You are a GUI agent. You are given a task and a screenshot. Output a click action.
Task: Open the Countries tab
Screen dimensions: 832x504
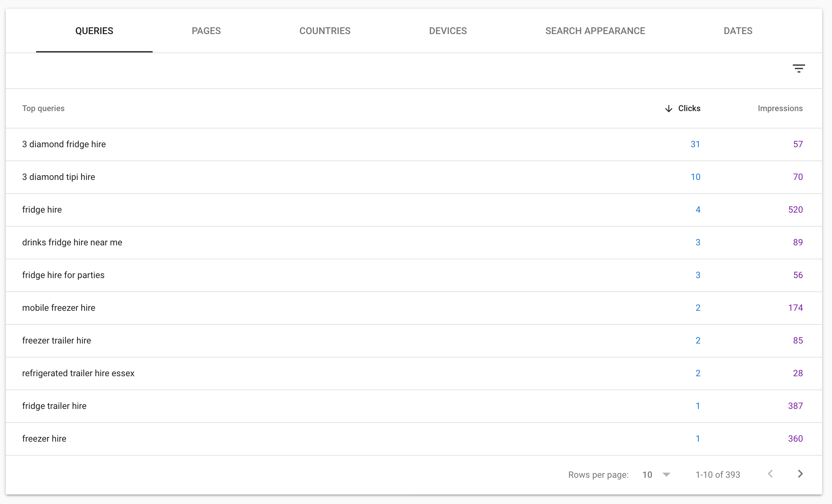pos(325,31)
